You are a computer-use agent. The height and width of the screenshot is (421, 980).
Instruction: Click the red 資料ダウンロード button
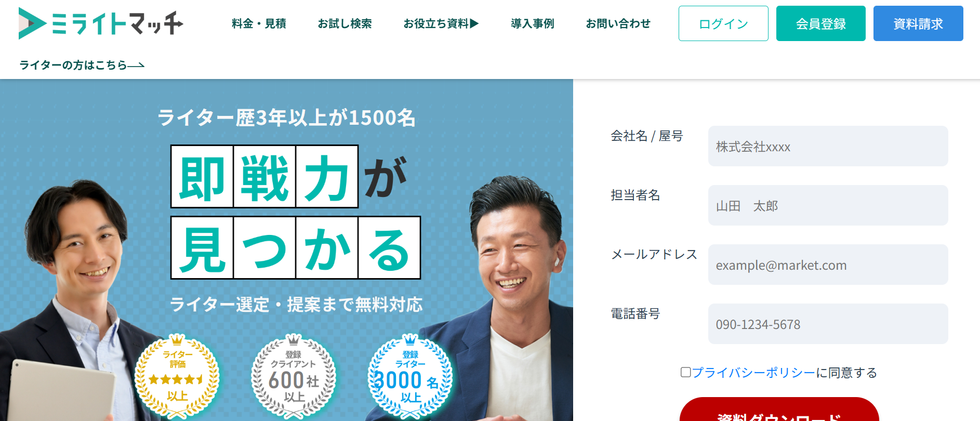779,411
